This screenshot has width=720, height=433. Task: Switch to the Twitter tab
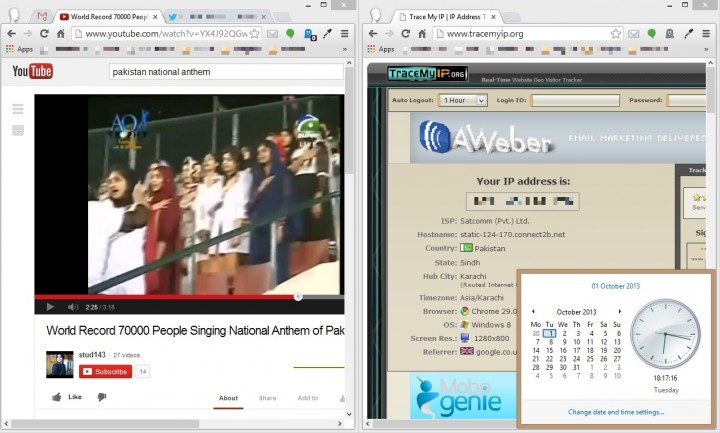point(218,17)
